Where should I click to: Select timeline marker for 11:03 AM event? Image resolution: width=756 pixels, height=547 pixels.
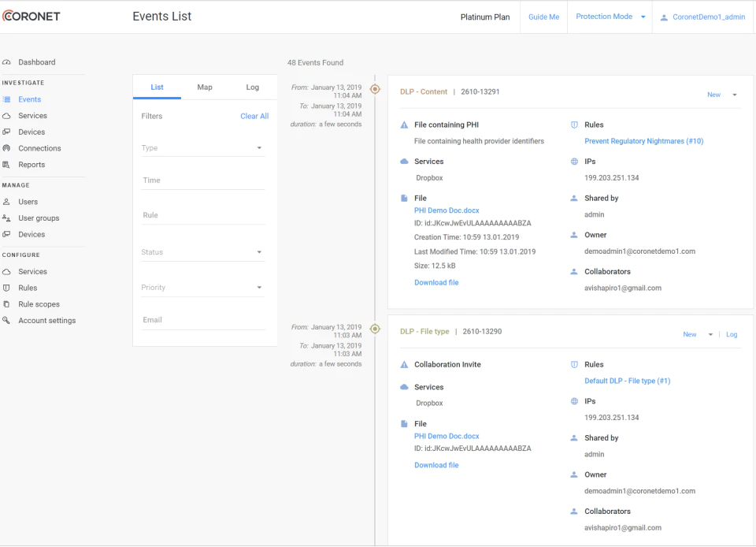click(x=375, y=329)
